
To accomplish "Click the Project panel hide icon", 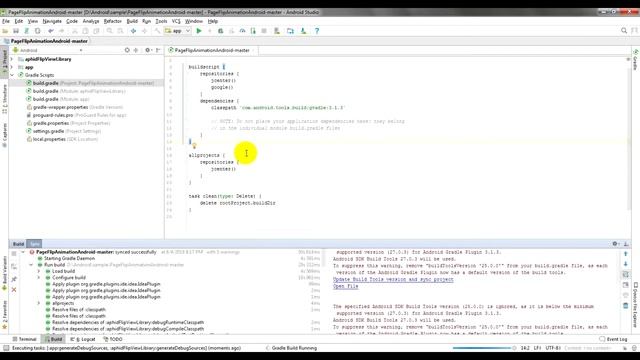I will point(158,50).
